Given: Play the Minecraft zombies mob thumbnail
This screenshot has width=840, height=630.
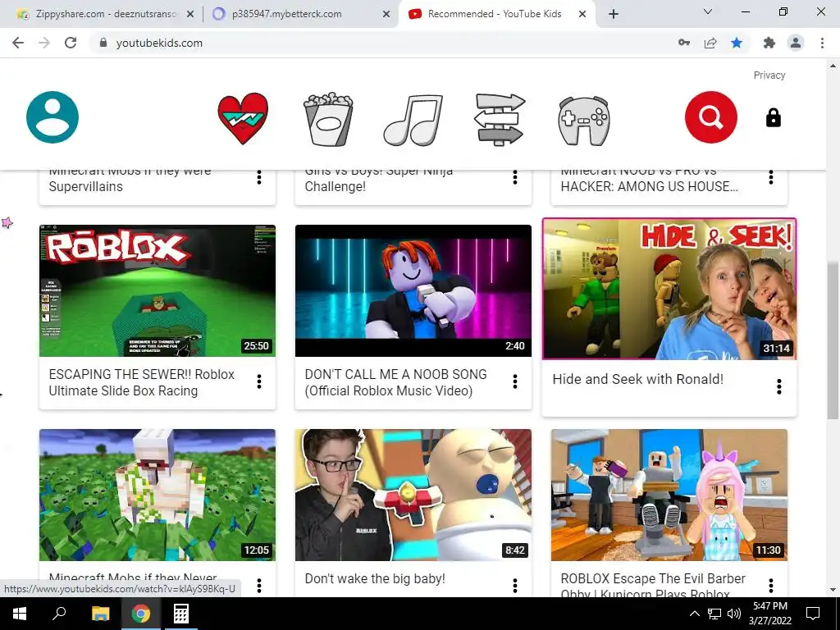Looking at the screenshot, I should pos(157,495).
